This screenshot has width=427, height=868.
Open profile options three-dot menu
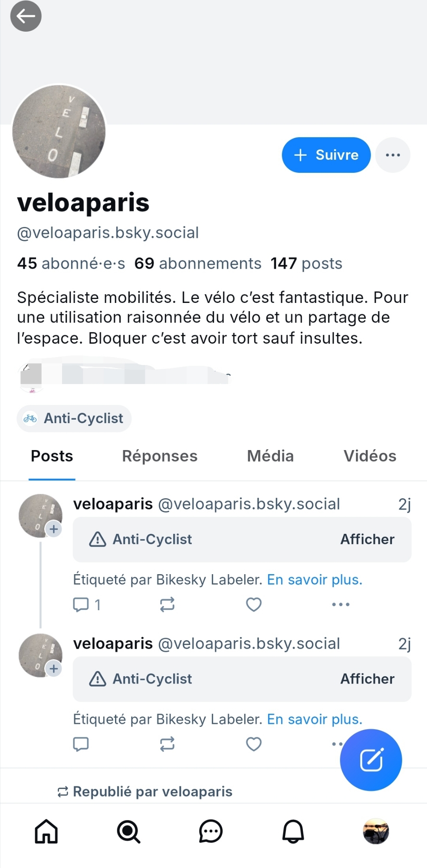(393, 155)
